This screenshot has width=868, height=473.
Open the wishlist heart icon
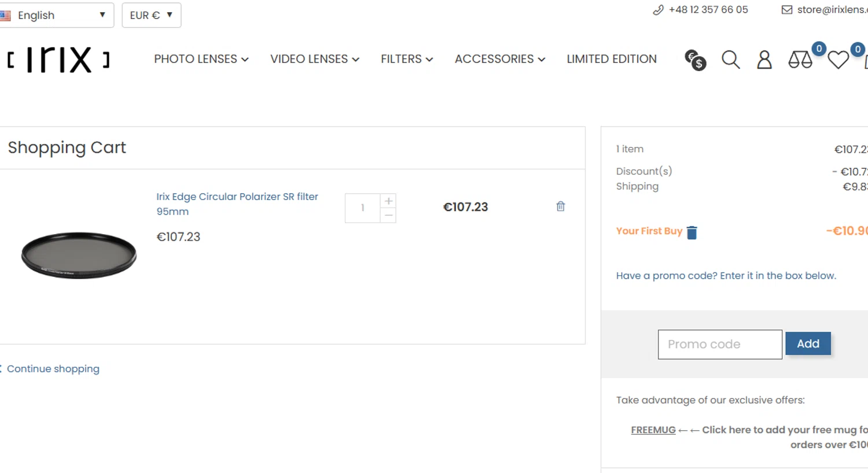(x=838, y=60)
